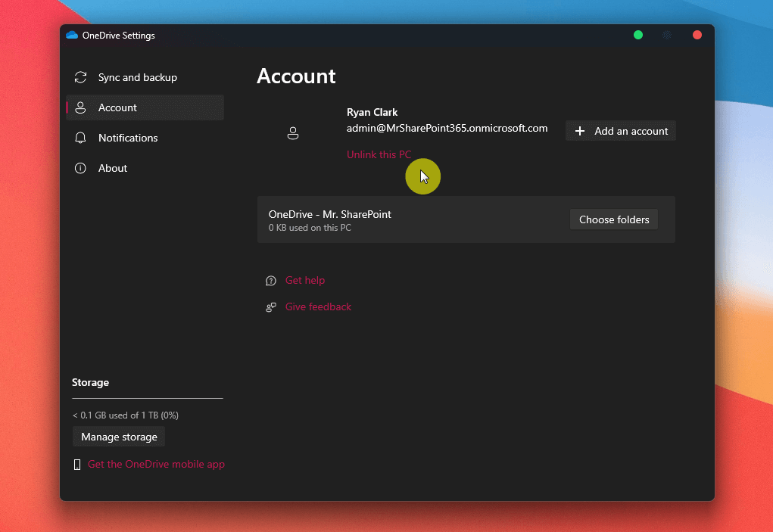Screen dimensions: 773x532
Task: Add an account
Action: point(621,131)
